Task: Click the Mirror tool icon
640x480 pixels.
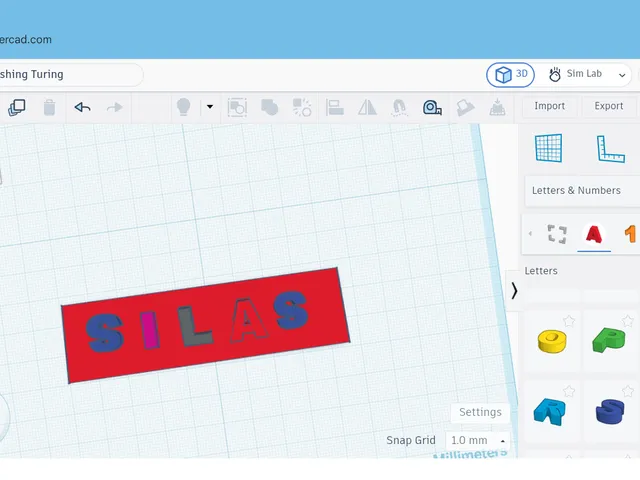Action: coord(367,108)
